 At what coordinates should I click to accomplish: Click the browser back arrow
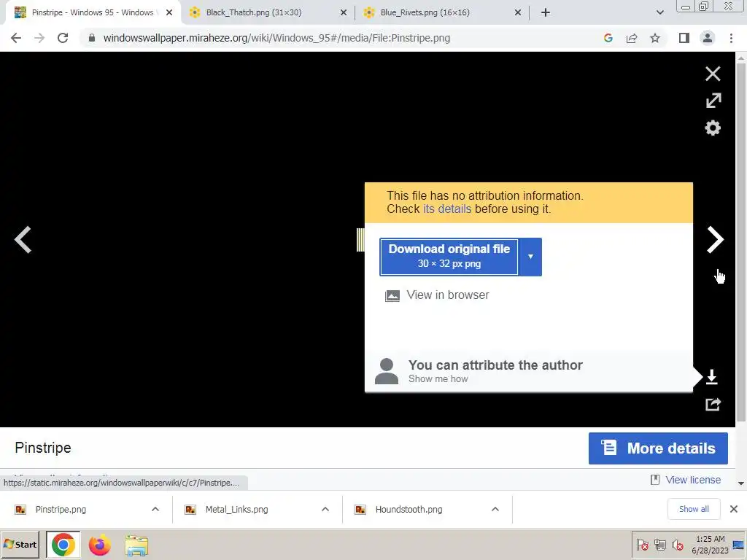pos(16,38)
